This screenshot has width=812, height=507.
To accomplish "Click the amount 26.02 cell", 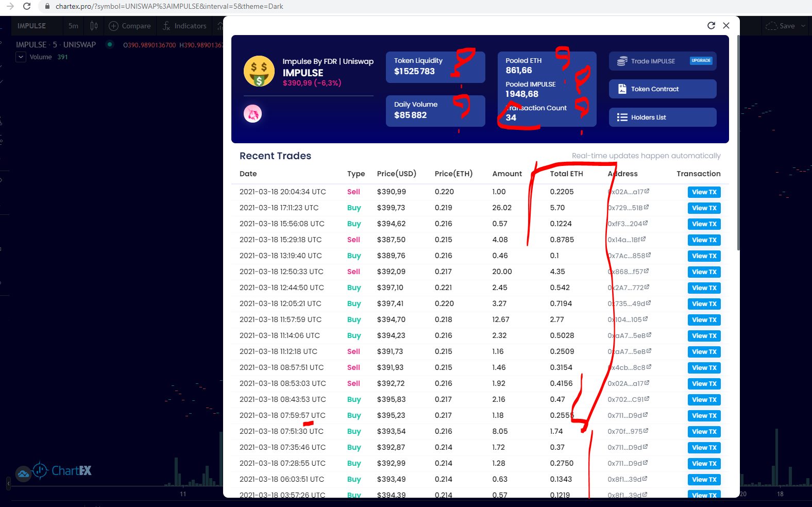I will (502, 208).
